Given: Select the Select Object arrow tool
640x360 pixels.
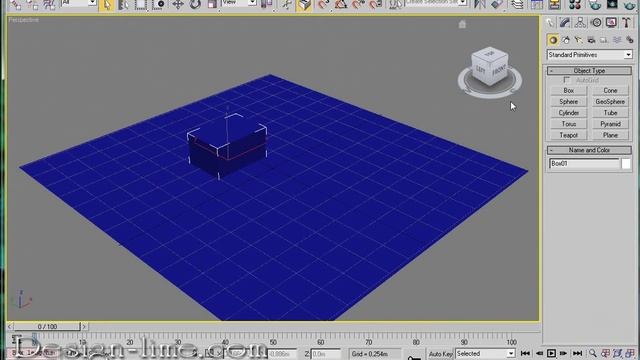Looking at the screenshot, I should tap(107, 4).
